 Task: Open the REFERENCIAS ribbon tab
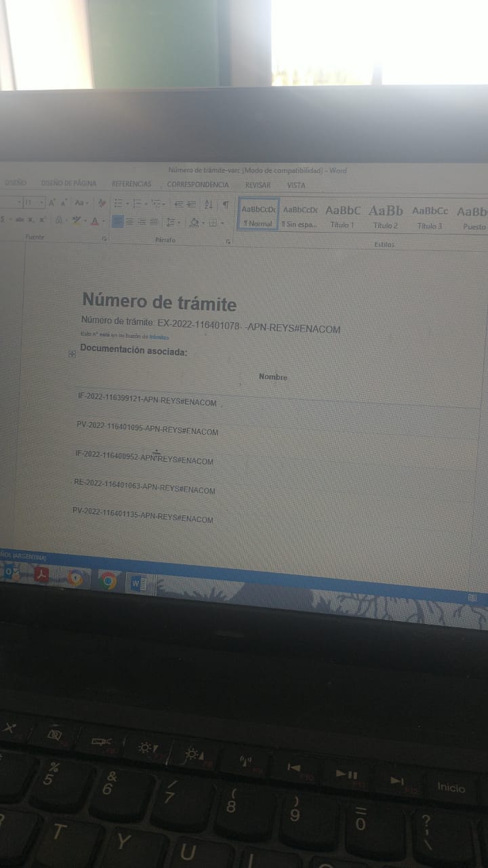[x=131, y=184]
